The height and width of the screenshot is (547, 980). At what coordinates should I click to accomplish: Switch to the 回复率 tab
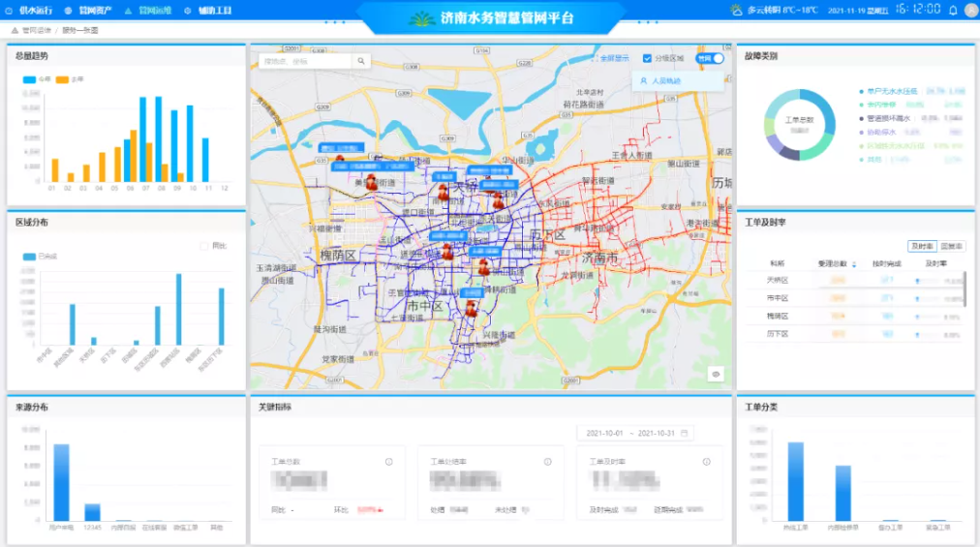tap(951, 246)
